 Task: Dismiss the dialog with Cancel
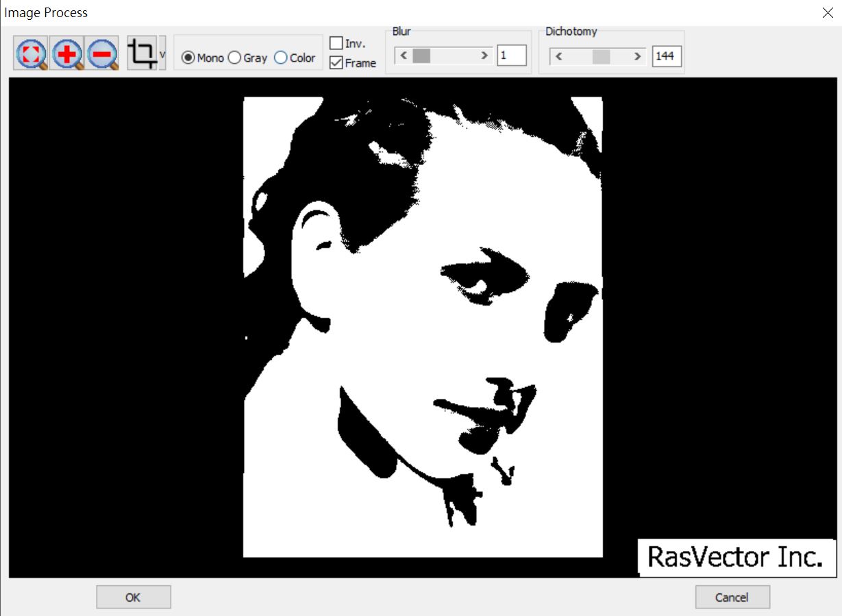pyautogui.click(x=732, y=597)
